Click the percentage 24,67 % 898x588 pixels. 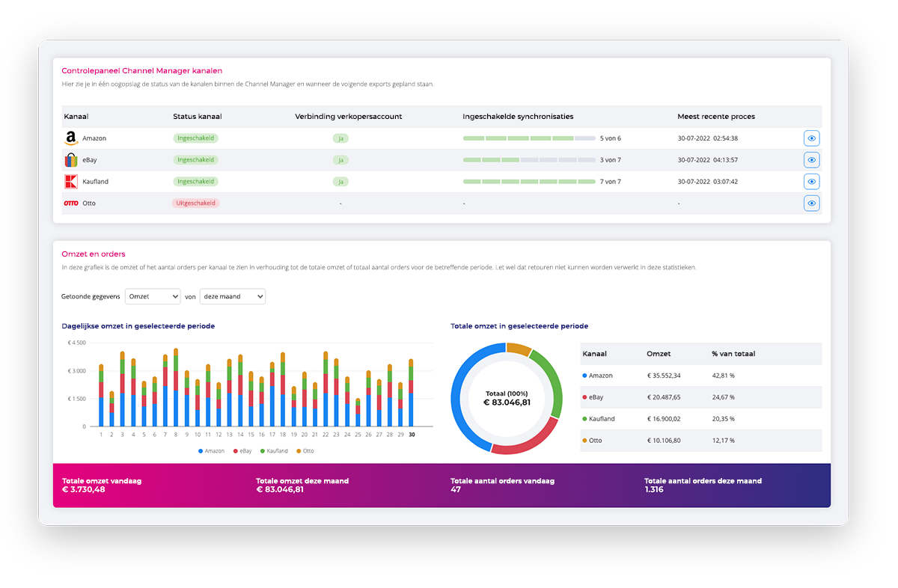click(723, 397)
